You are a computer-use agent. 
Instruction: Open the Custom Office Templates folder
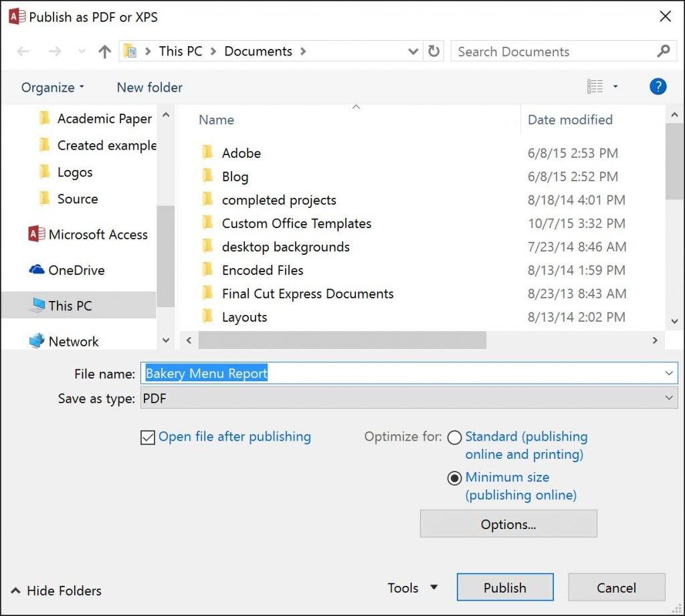(296, 223)
